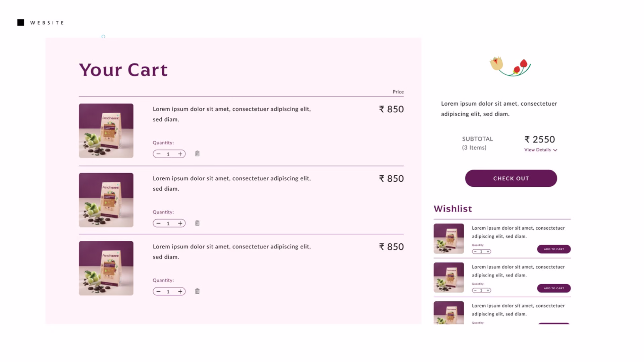Click the black square beside WEBSITE label

(21, 22)
